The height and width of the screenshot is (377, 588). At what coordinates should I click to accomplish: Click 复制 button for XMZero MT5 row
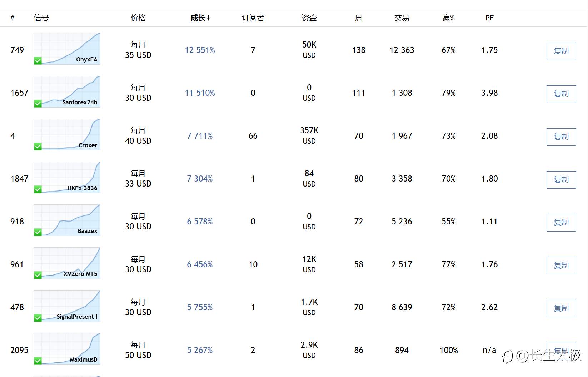[x=561, y=266]
